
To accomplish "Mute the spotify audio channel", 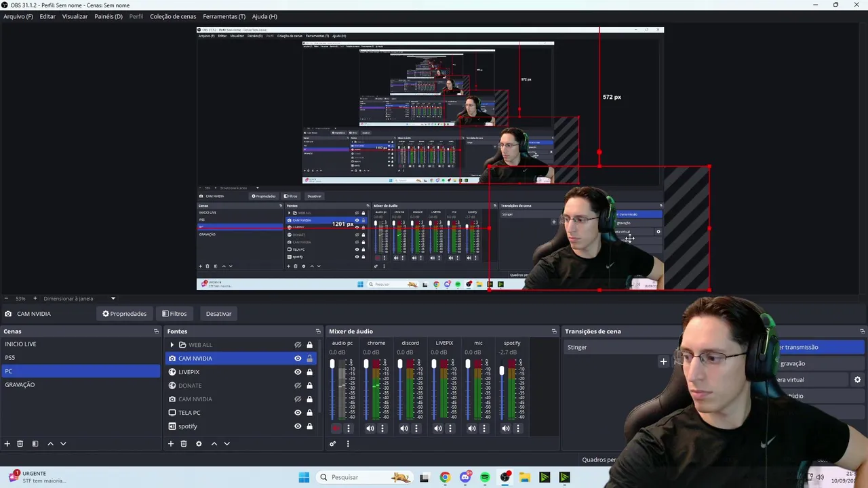I will pyautogui.click(x=506, y=428).
